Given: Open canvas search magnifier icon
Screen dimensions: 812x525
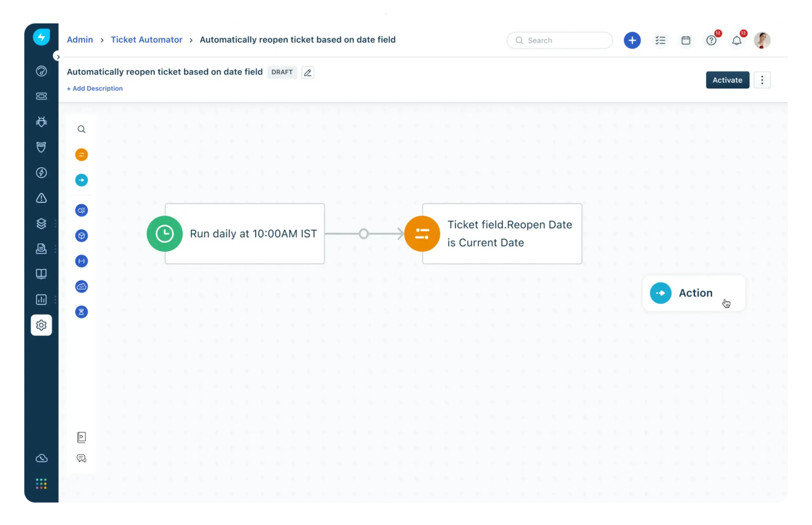Looking at the screenshot, I should pos(81,129).
